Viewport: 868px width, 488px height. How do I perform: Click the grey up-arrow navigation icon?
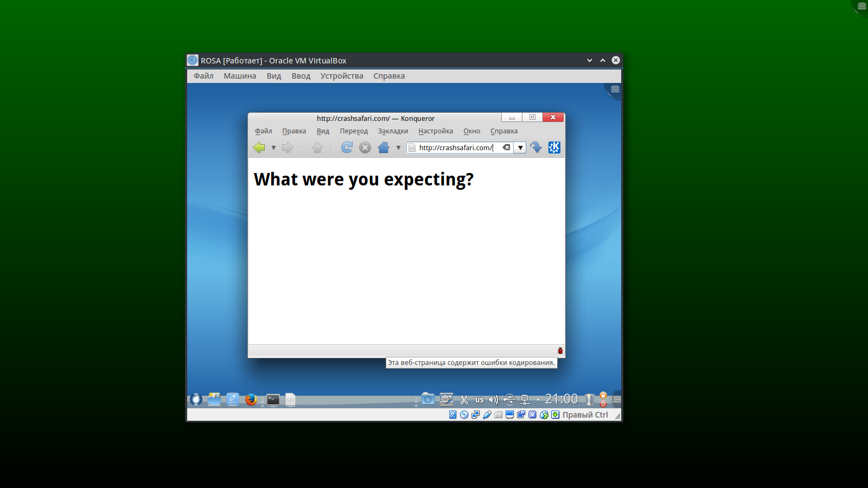(x=317, y=147)
